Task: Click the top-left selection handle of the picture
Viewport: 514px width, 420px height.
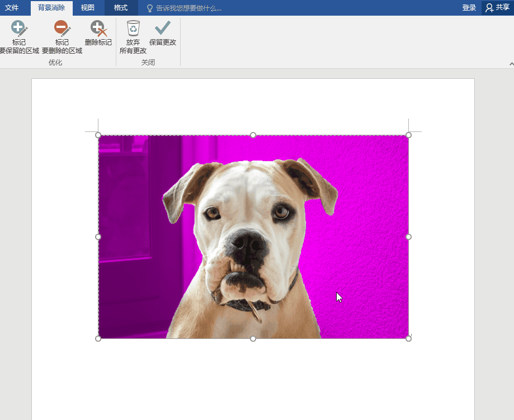Action: [98, 135]
